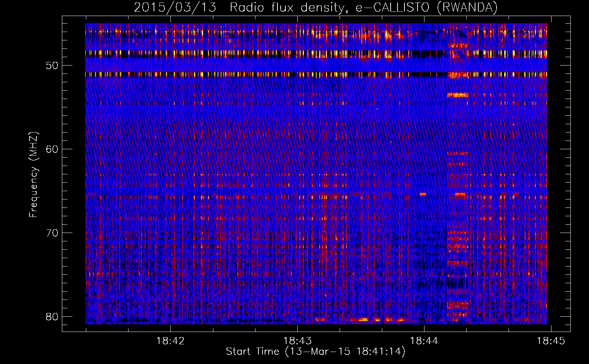This screenshot has height=364, width=589.
Task: Click the frequency tick label "50"
Action: (x=52, y=66)
